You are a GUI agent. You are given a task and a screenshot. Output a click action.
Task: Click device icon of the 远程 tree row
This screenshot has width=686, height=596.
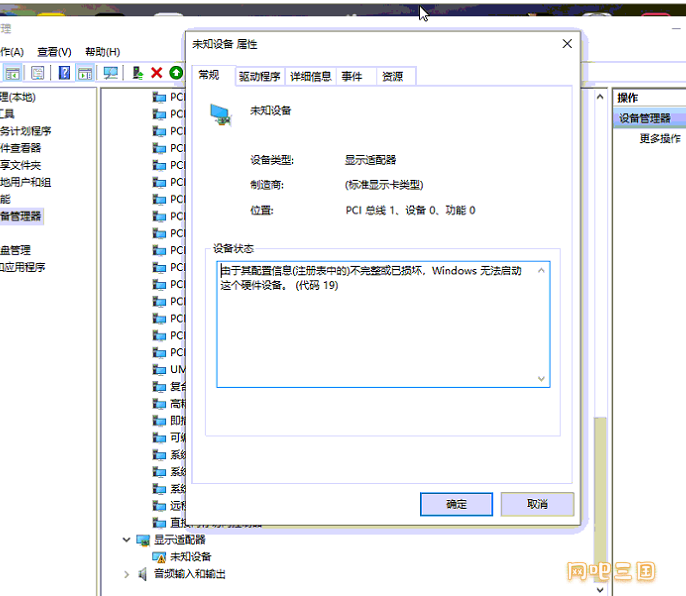(x=159, y=506)
